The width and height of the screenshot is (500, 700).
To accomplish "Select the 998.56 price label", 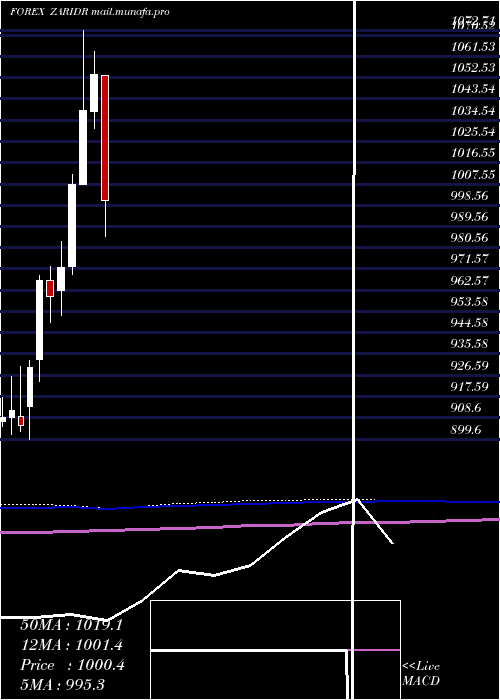I will tap(470, 196).
